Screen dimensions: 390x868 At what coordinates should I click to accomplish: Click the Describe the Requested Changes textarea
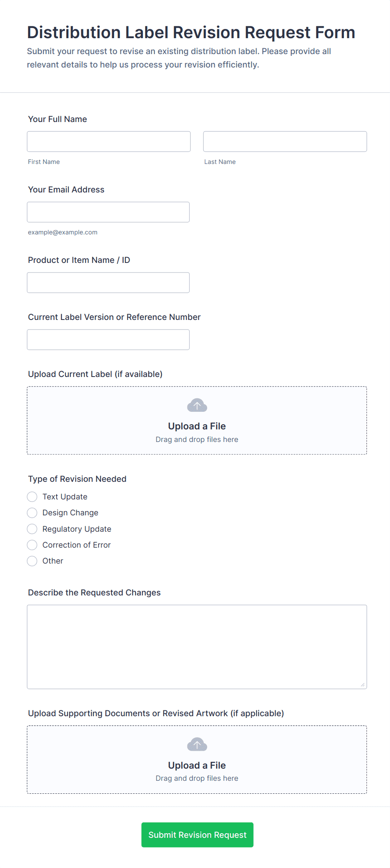pyautogui.click(x=197, y=647)
